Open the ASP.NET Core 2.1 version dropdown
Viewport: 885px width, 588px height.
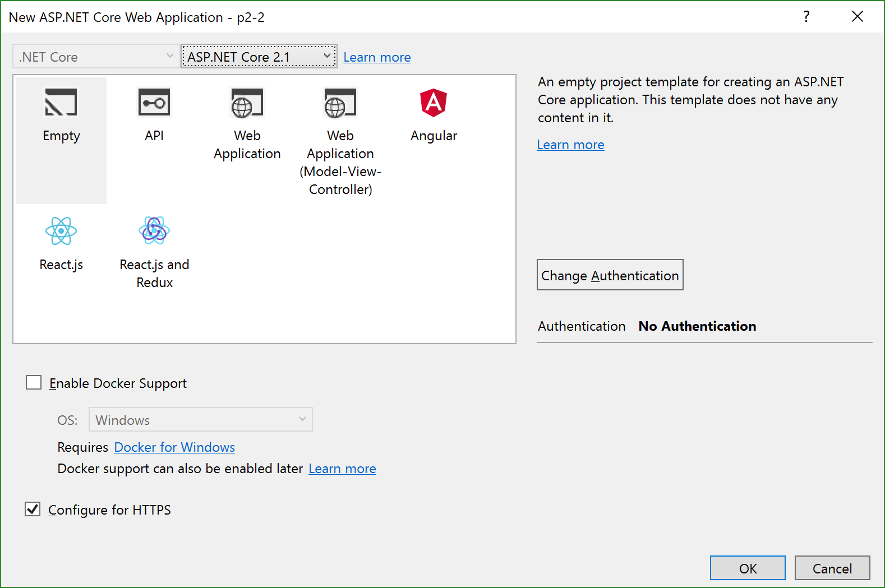(x=259, y=56)
